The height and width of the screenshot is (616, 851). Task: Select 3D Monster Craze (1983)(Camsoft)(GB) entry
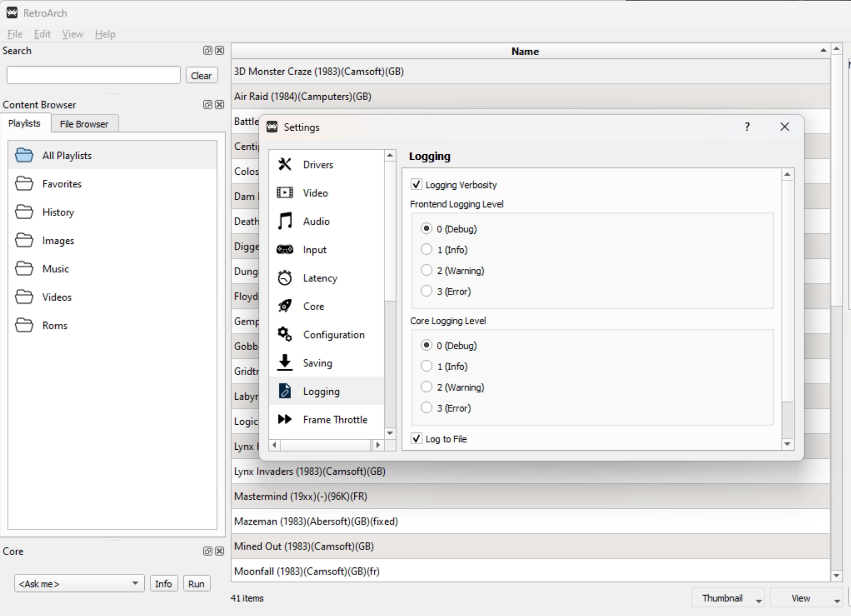pyautogui.click(x=530, y=71)
